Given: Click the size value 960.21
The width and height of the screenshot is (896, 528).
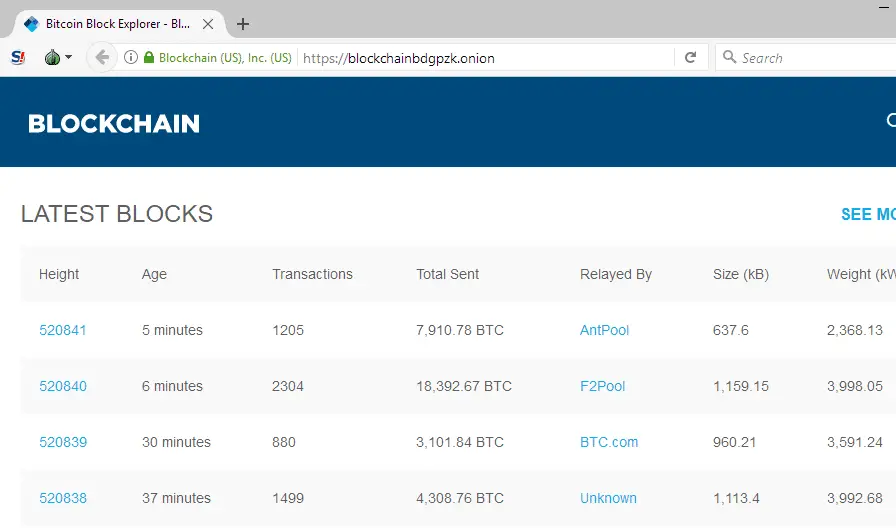Looking at the screenshot, I should tap(735, 442).
